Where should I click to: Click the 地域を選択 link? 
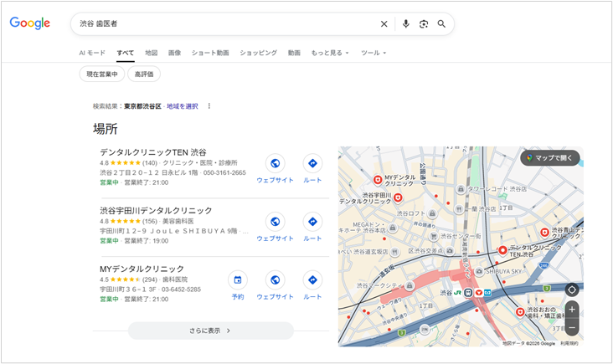pos(183,106)
